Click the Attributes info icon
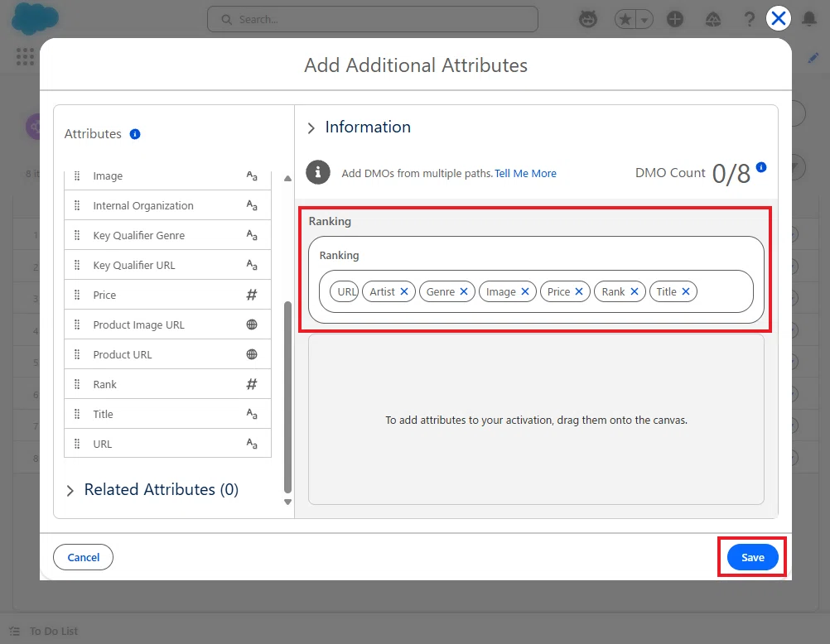 (x=135, y=134)
